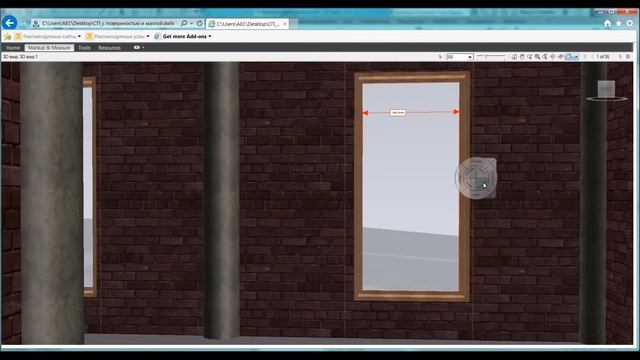Select the pointer select tool in toolbar
Image resolution: width=640 pixels, height=360 pixels.
point(440,57)
